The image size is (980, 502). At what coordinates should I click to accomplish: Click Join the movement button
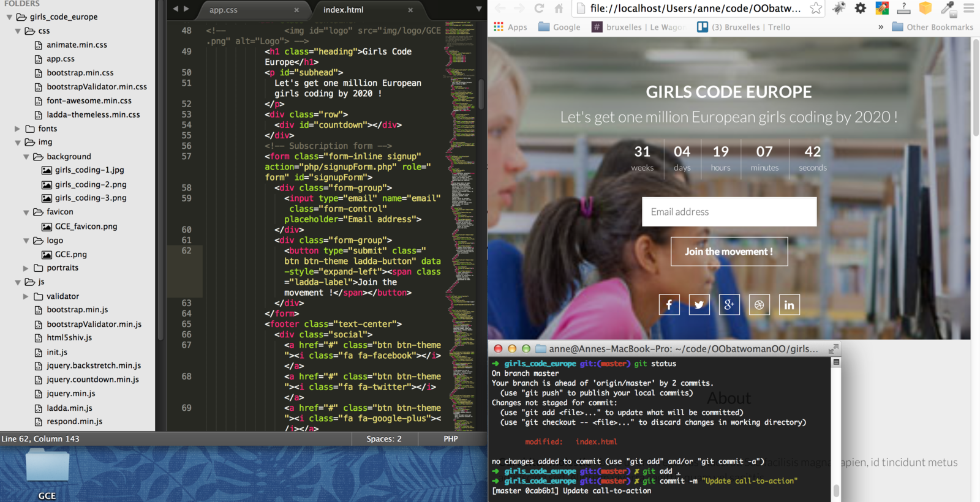click(729, 252)
